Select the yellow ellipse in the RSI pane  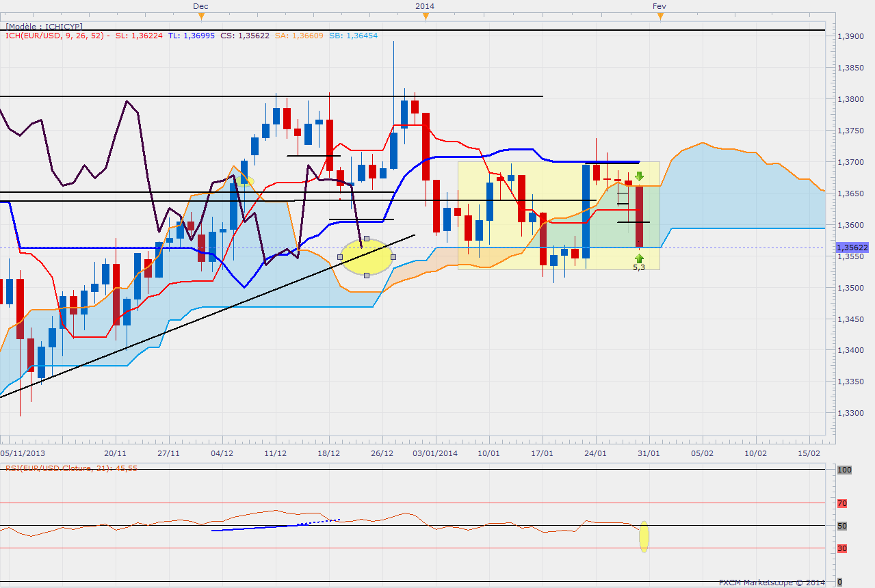pos(644,537)
